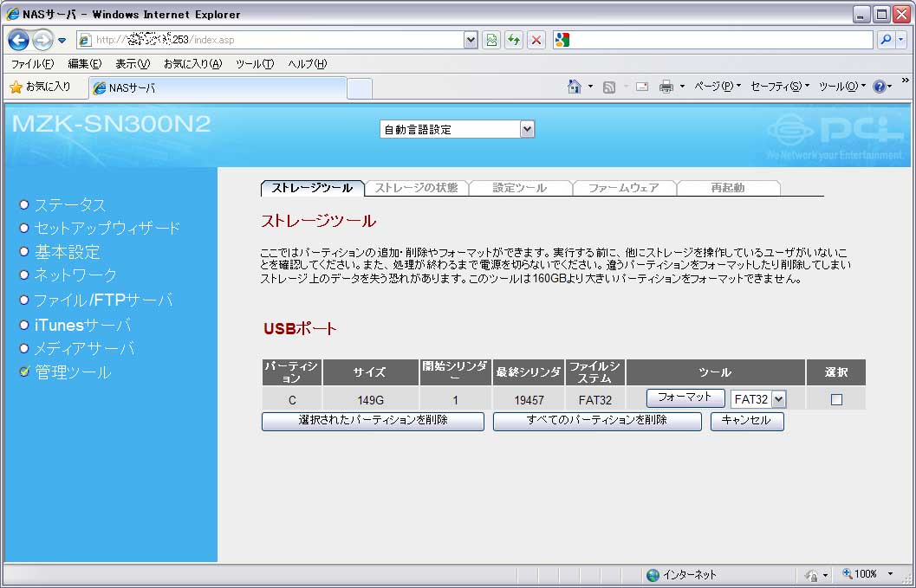
Task: Switch to the ストレージの状態 tab
Action: (x=416, y=188)
